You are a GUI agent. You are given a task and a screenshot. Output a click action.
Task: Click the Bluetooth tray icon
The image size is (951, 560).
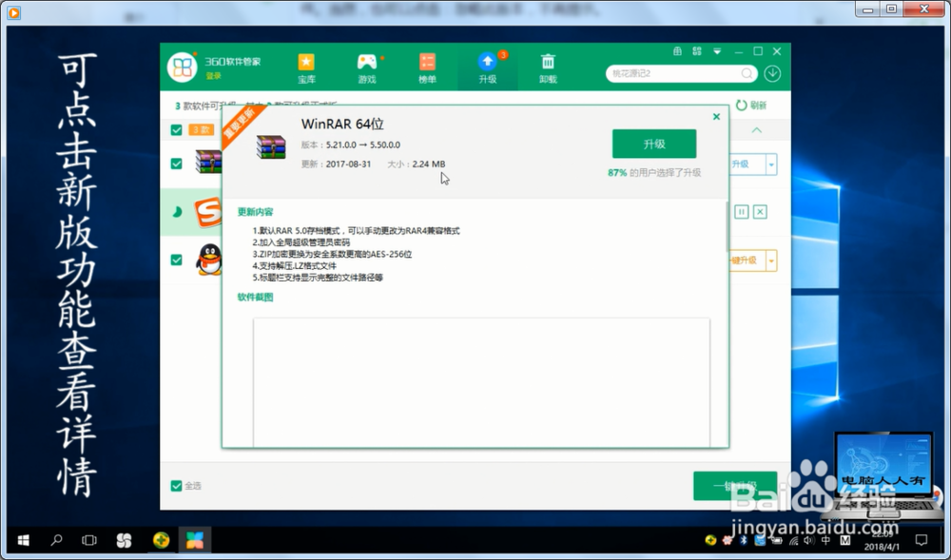click(x=744, y=540)
